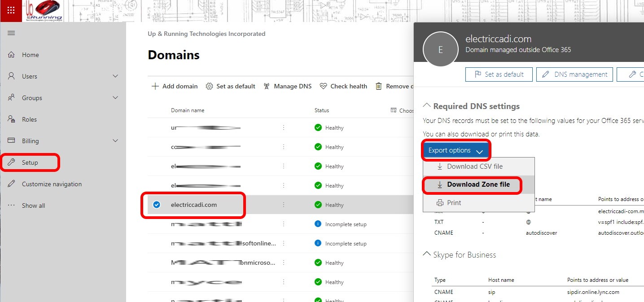Click the Show all ellipsis icon

[12, 206]
